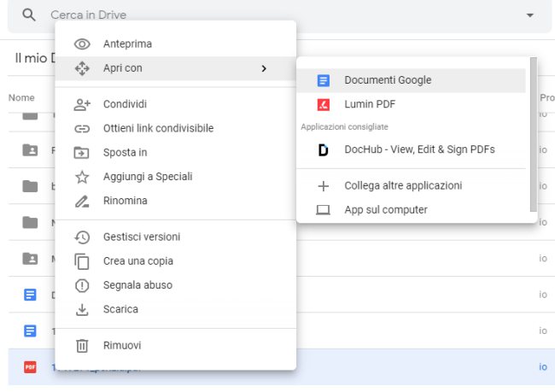The image size is (555, 392).
Task: Click the DocHub D logo icon
Action: pyautogui.click(x=323, y=149)
